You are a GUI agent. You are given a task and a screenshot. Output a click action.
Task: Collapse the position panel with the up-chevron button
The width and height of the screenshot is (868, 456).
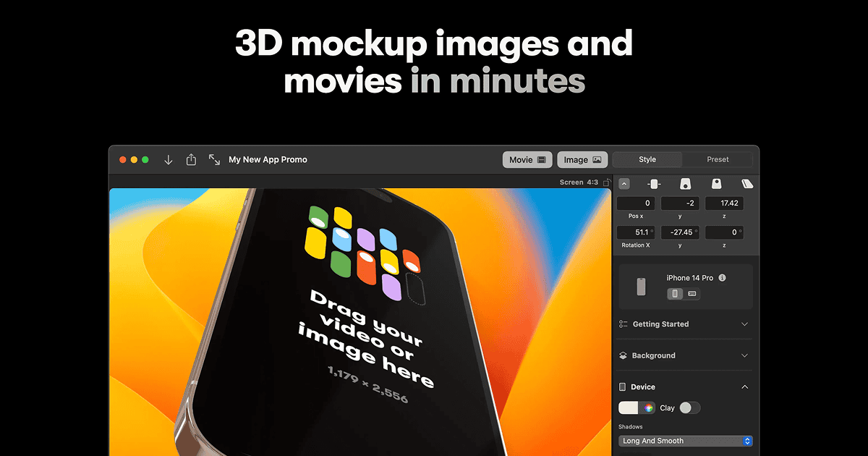[x=625, y=184]
